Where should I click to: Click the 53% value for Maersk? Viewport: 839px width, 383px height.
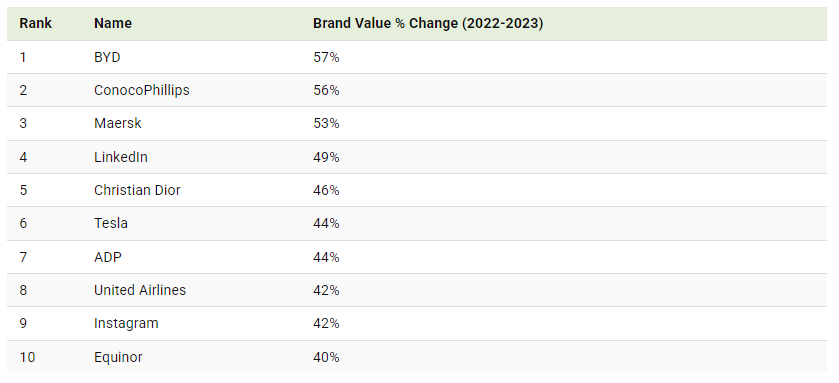pyautogui.click(x=326, y=124)
